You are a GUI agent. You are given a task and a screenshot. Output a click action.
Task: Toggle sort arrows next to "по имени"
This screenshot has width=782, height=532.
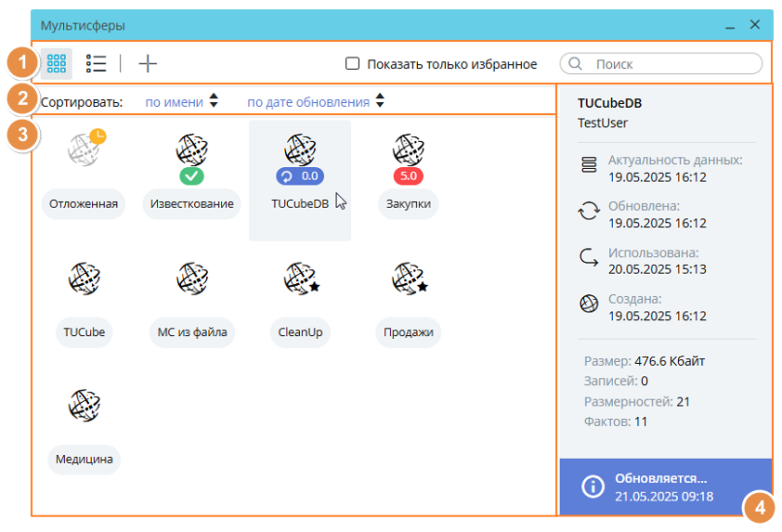pyautogui.click(x=215, y=101)
